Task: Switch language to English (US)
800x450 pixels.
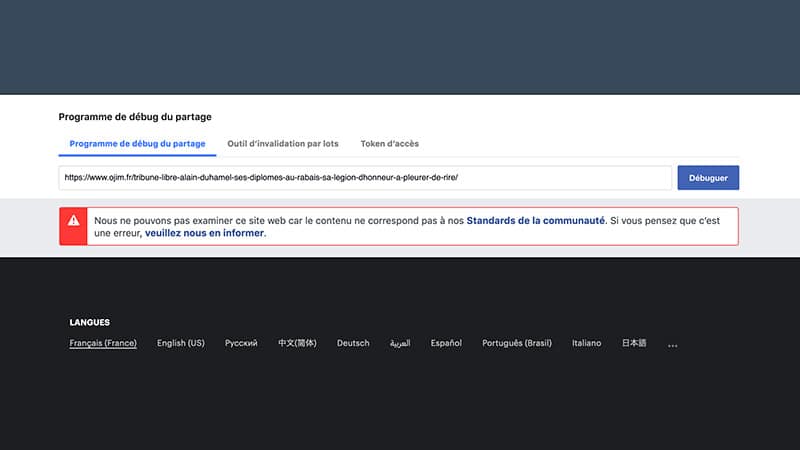Action: tap(181, 343)
